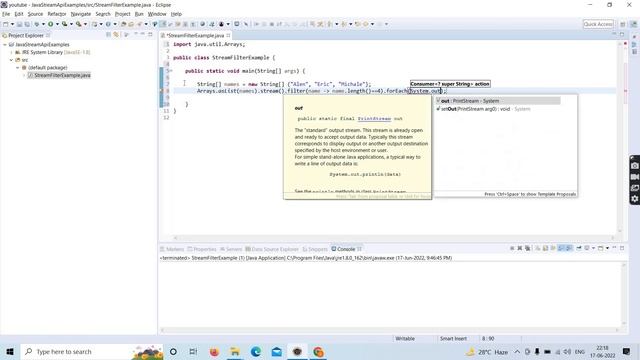Open the Refactor menu
The height and width of the screenshot is (360, 640).
pos(57,14)
